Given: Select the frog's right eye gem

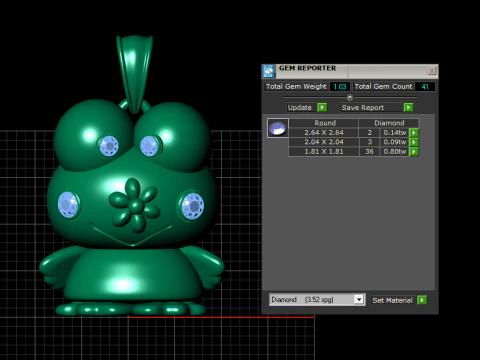Looking at the screenshot, I should point(149,146).
